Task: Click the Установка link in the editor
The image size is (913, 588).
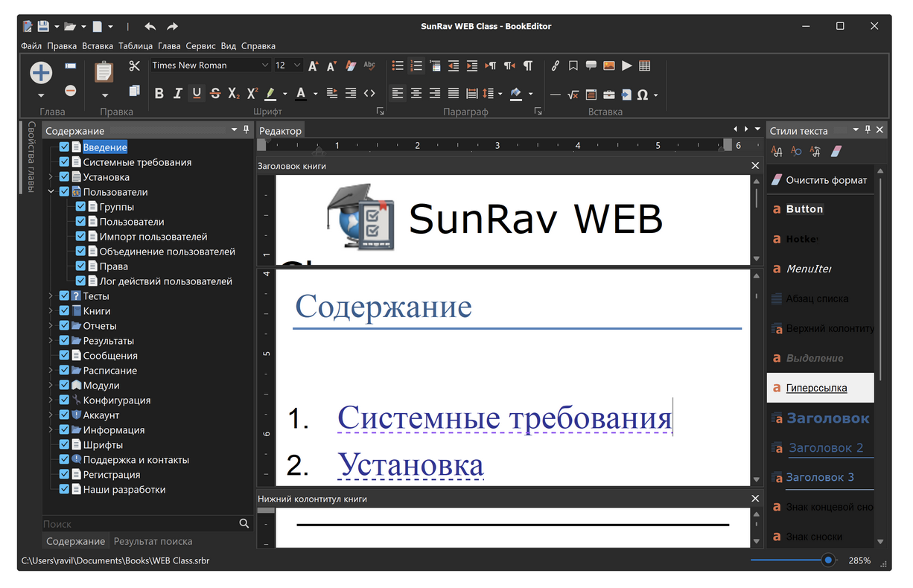Action: [411, 465]
